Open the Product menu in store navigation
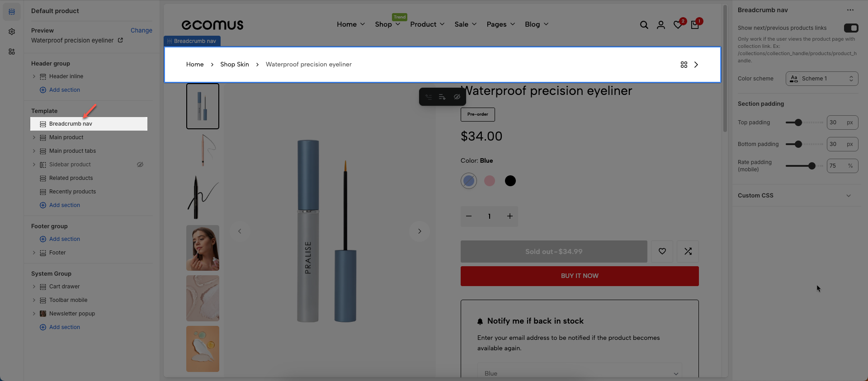 [427, 24]
